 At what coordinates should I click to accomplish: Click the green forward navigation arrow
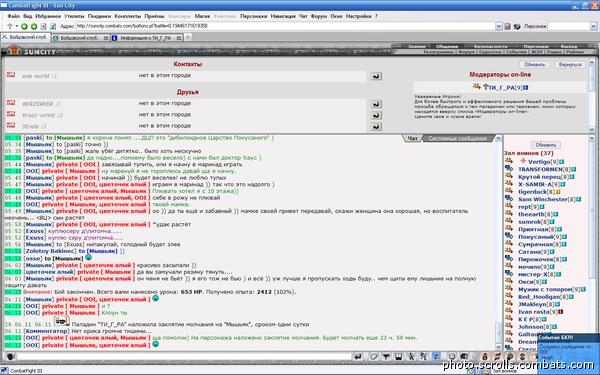[34, 26]
